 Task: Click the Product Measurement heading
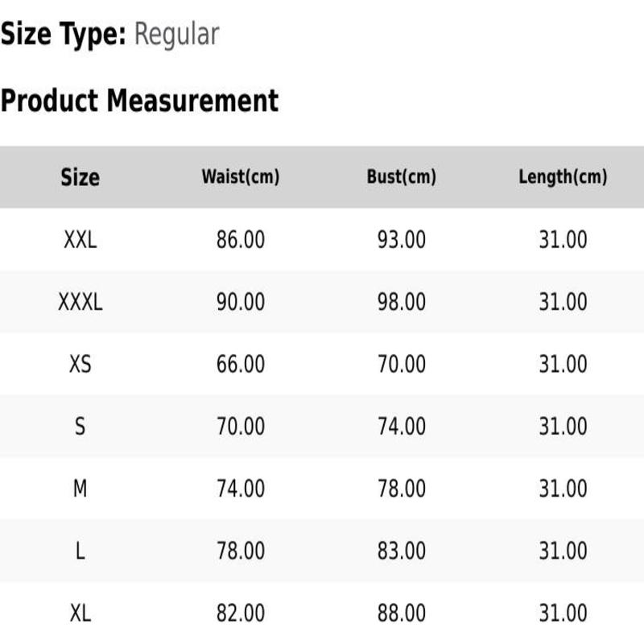[139, 101]
